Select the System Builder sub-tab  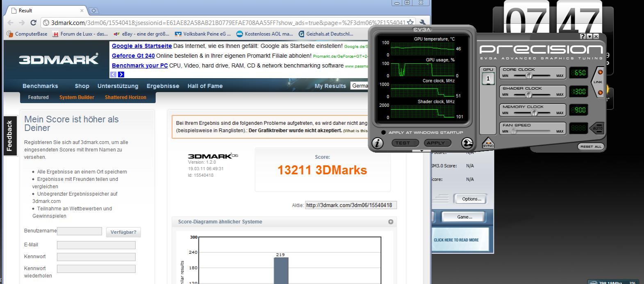77,97
